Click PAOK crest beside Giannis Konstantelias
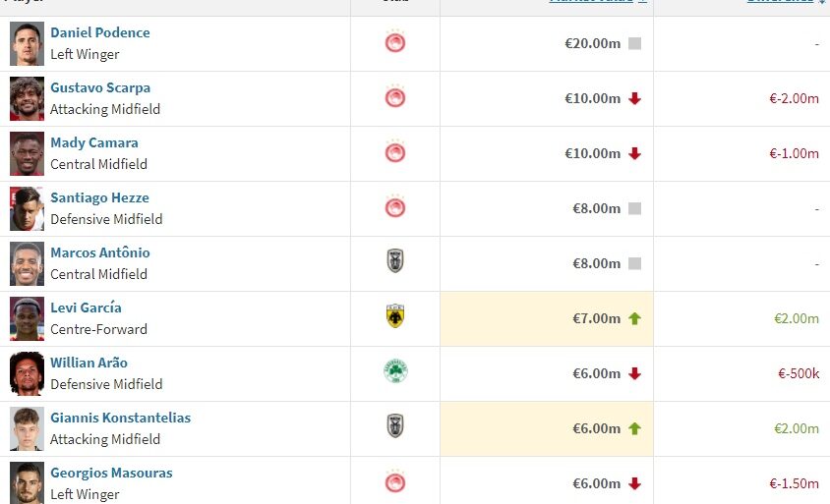Screen dimensions: 830x504 click(x=395, y=426)
